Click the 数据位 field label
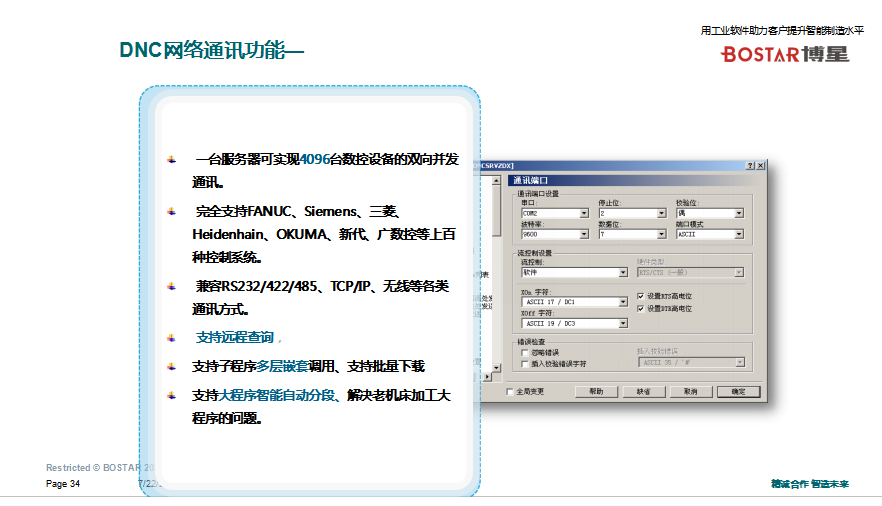Viewport: 882px width, 506px height. point(610,224)
